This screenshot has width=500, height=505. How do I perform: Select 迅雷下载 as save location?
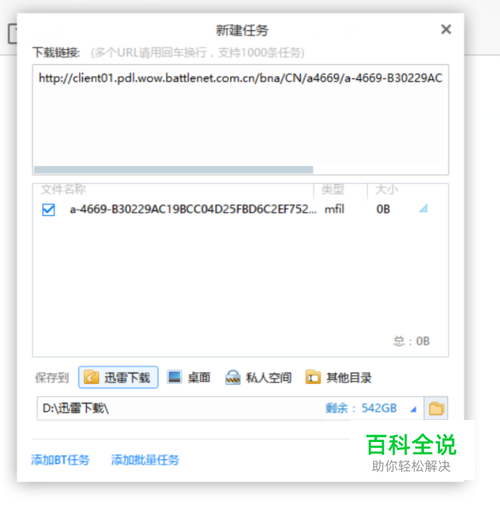pos(118,377)
